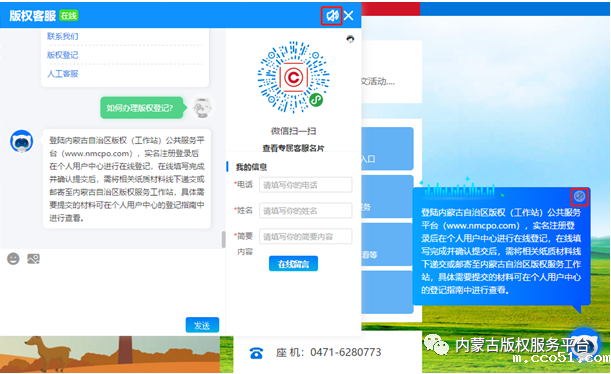611x374 pixels.
Task: Click the small avatar icon above the QR code
Action: point(350,39)
